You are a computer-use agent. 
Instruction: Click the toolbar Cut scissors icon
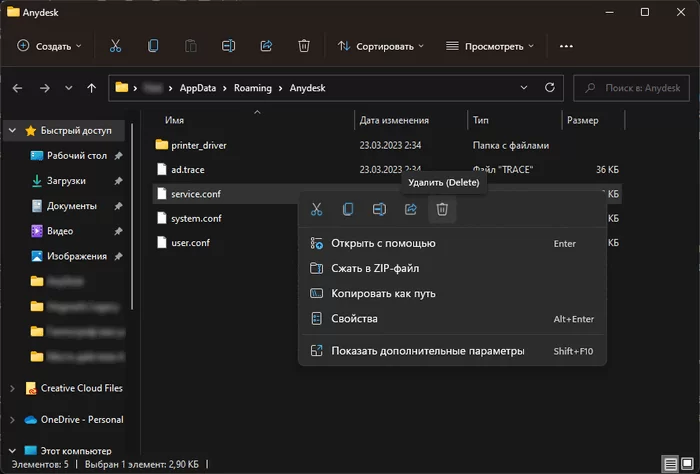pos(115,46)
